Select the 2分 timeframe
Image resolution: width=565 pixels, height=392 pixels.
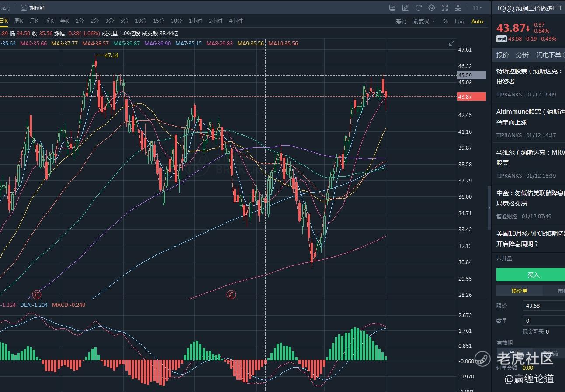click(94, 21)
